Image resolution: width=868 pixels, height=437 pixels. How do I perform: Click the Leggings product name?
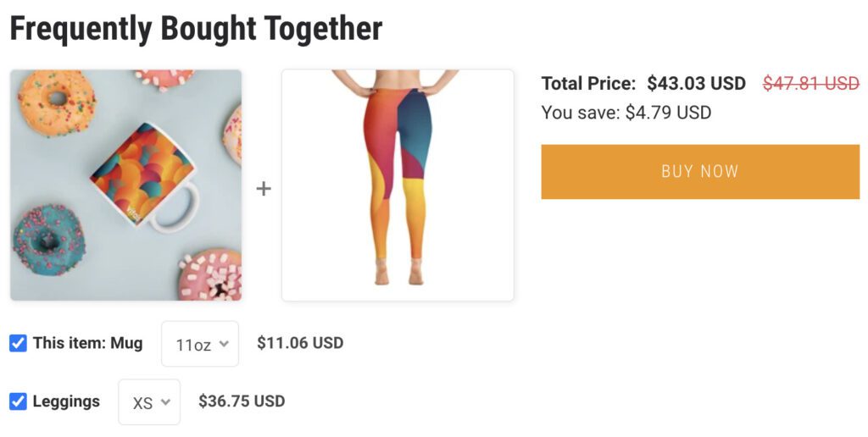point(66,401)
